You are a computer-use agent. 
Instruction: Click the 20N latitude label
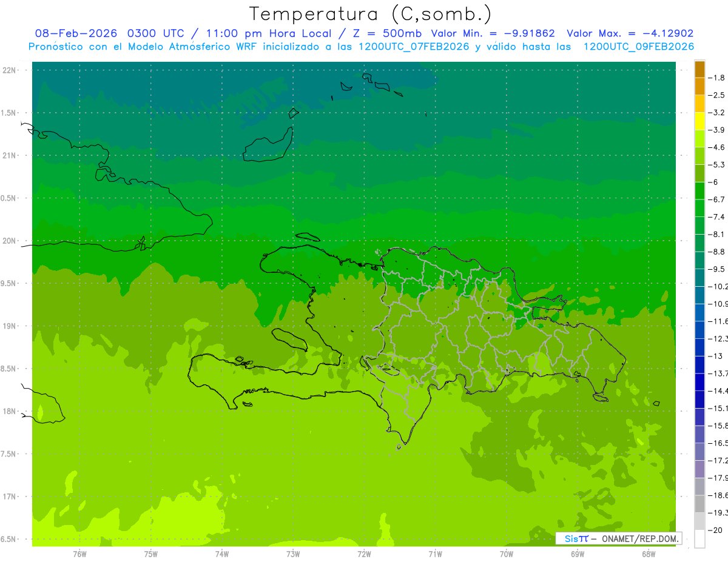click(x=10, y=241)
